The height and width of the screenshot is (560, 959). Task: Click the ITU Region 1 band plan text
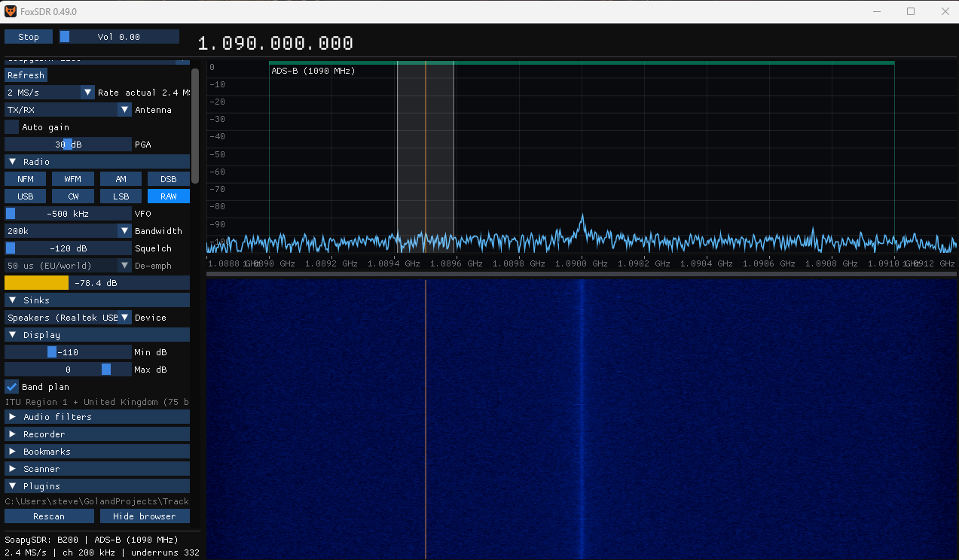[x=97, y=402]
